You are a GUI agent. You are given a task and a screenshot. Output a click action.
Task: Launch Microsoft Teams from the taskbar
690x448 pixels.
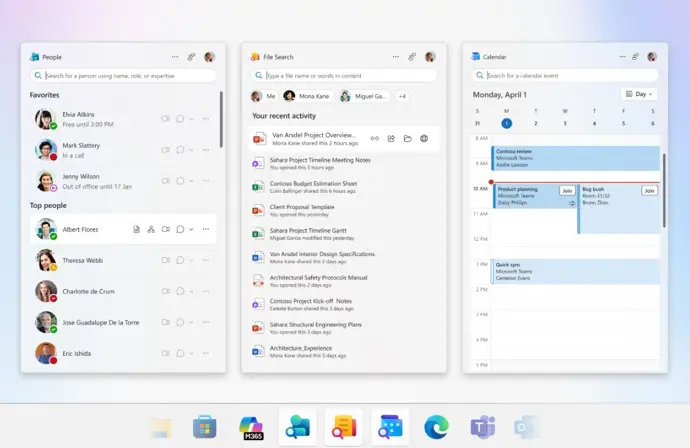(x=483, y=427)
